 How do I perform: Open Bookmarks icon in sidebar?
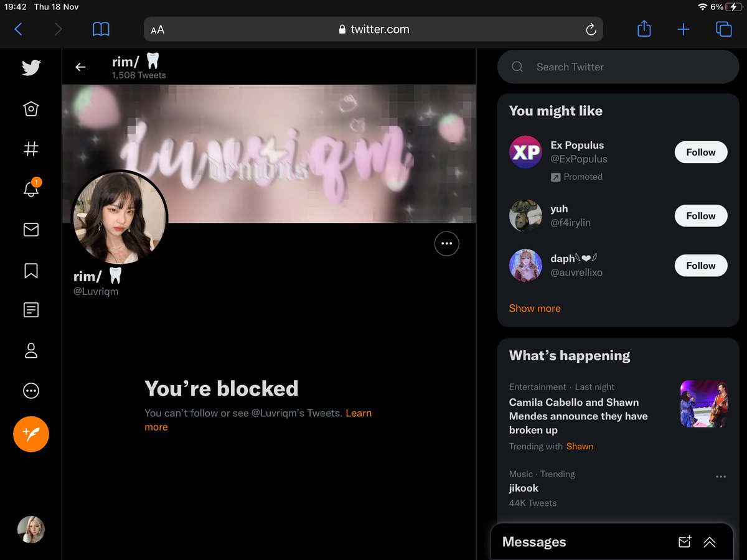[x=31, y=271]
